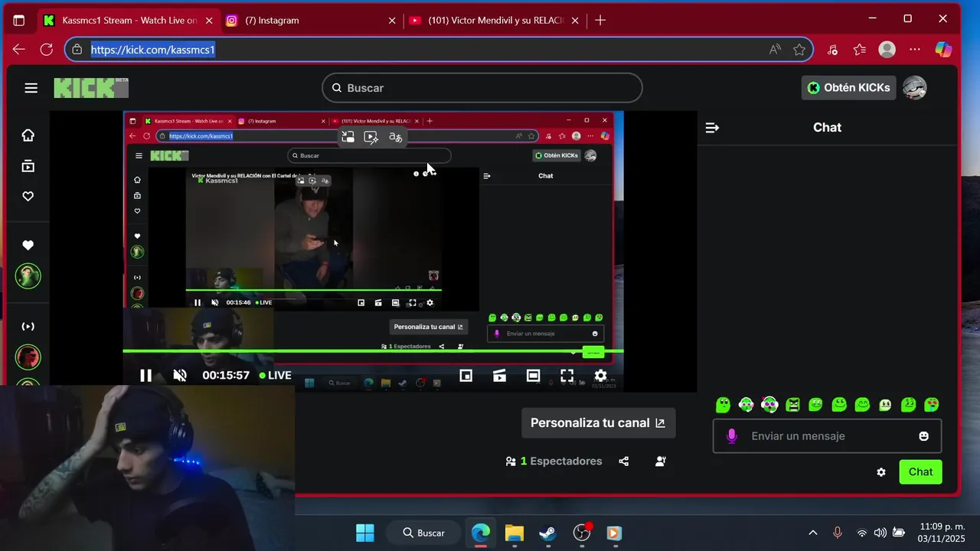Open chat settings gear icon
Screen dimensions: 980x551
(x=881, y=472)
